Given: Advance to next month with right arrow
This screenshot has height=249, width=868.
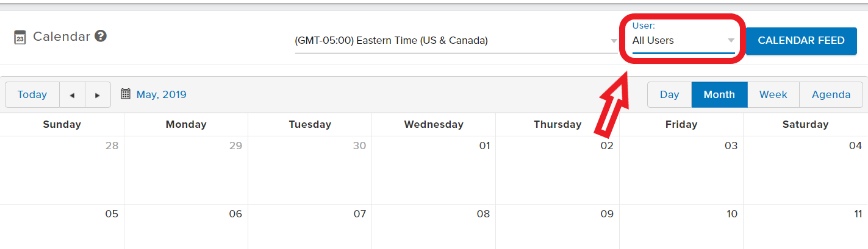Looking at the screenshot, I should click(98, 95).
